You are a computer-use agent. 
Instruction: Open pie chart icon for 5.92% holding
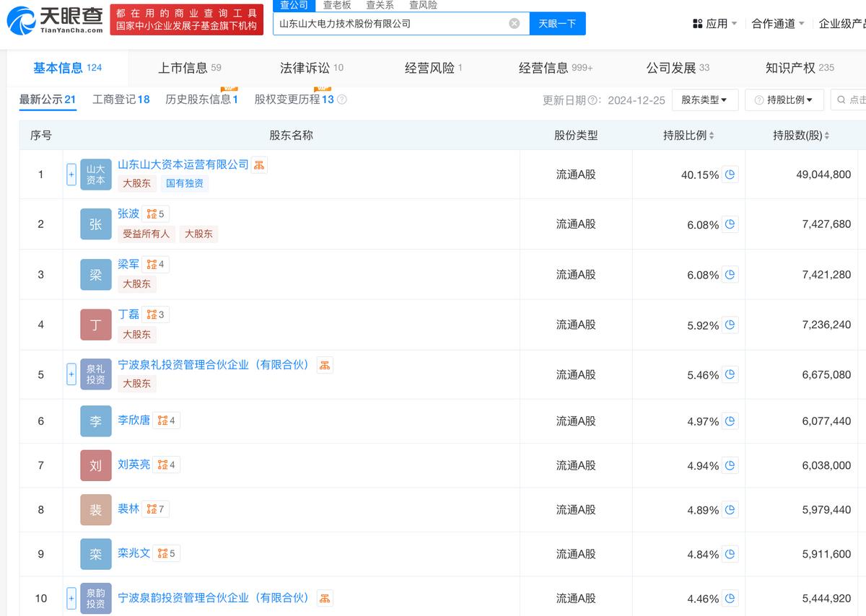point(730,325)
